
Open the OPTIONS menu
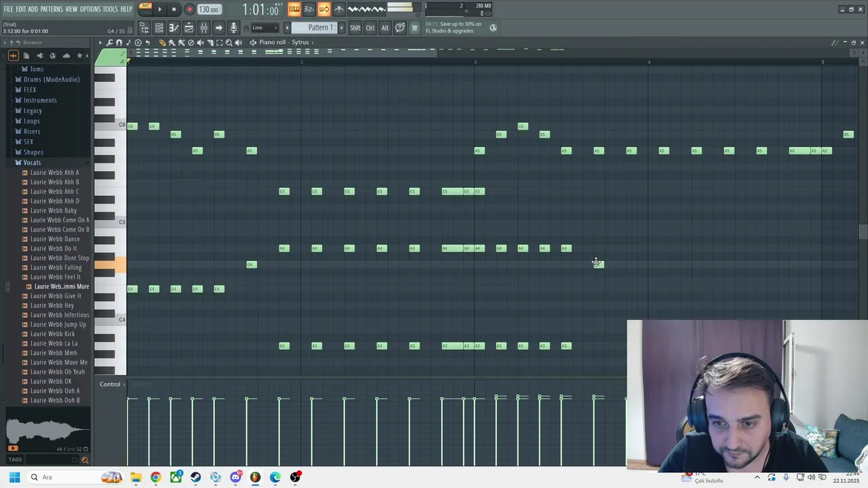click(90, 9)
